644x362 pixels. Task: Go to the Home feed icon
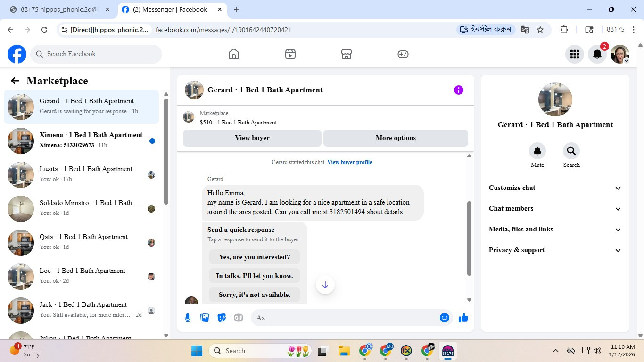coord(234,54)
